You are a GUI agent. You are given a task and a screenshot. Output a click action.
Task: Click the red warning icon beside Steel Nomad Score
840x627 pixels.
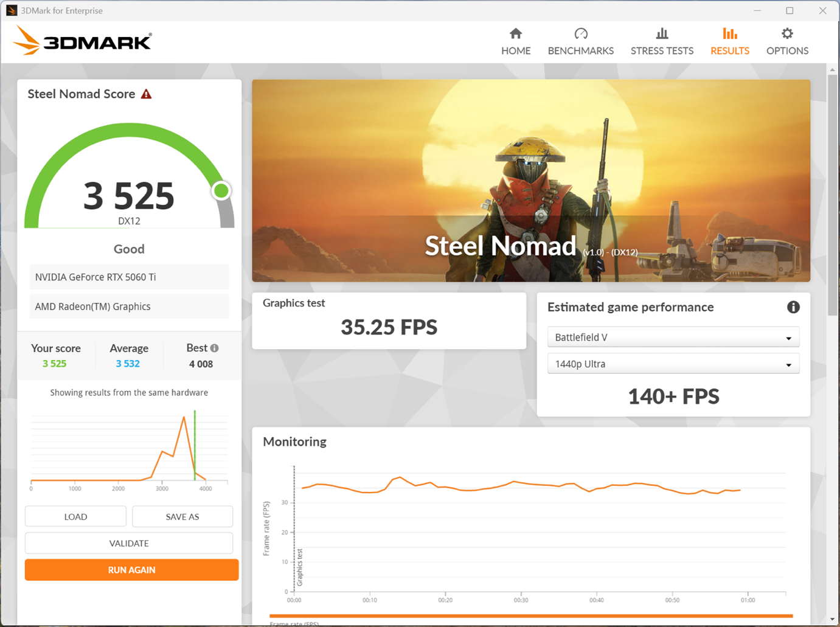pyautogui.click(x=147, y=94)
